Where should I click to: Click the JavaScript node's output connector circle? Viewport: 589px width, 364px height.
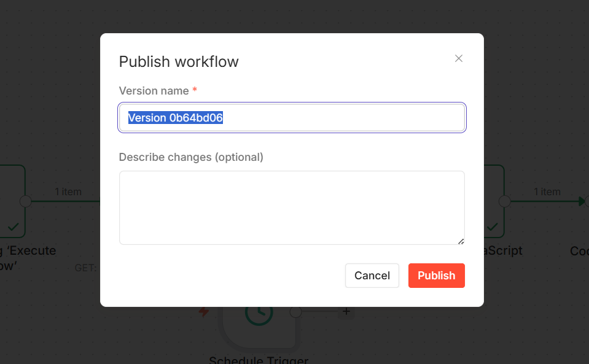[x=504, y=201]
